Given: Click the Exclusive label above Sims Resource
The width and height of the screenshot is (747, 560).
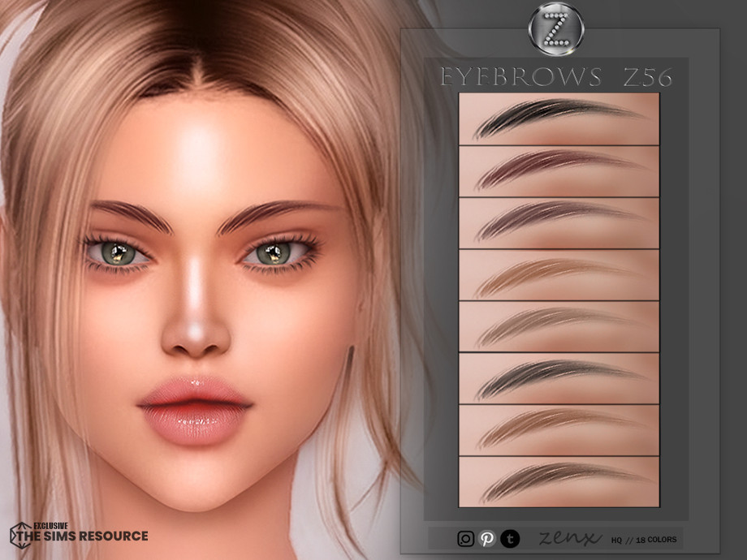Looking at the screenshot, I should click(52, 524).
